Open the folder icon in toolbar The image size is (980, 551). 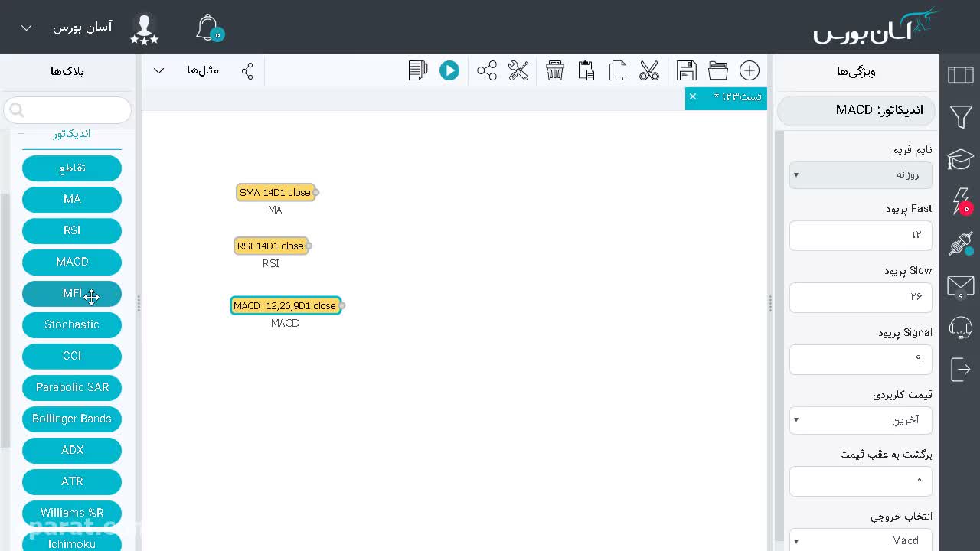(x=718, y=70)
